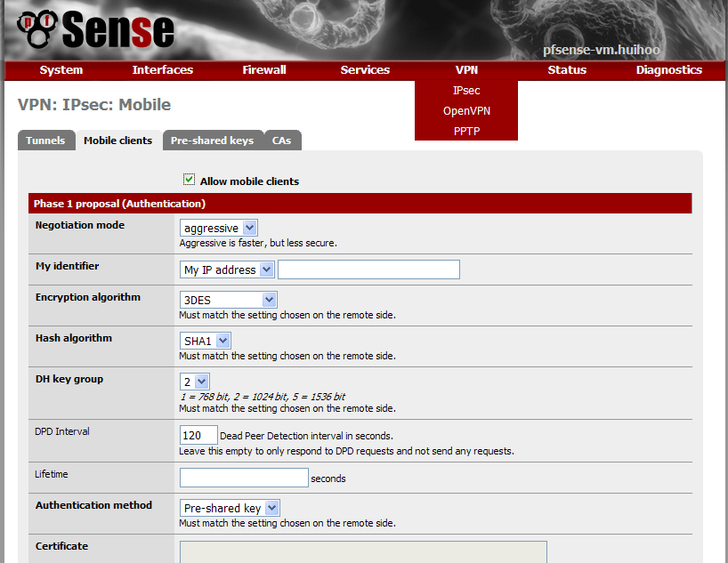
Task: Open the System menu
Action: [61, 70]
